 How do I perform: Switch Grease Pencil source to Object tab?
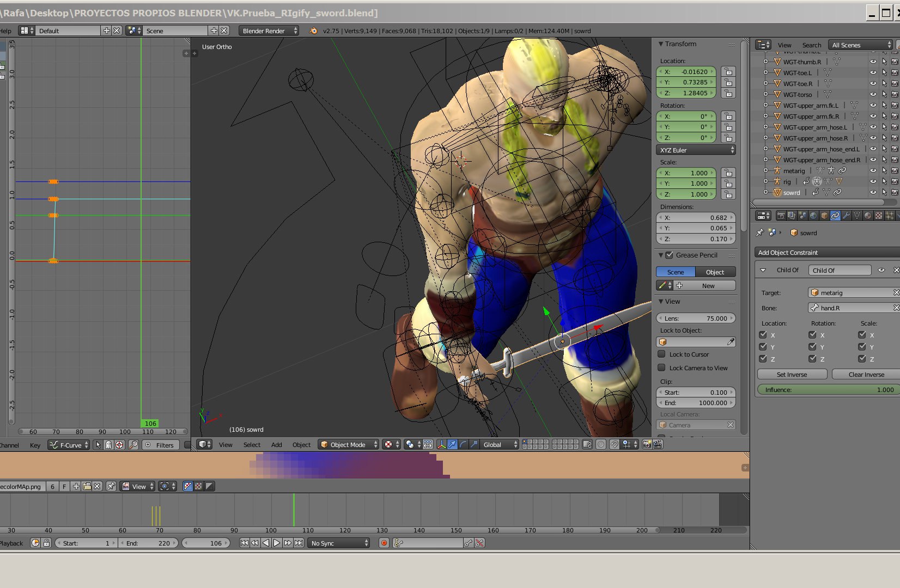[x=715, y=272]
